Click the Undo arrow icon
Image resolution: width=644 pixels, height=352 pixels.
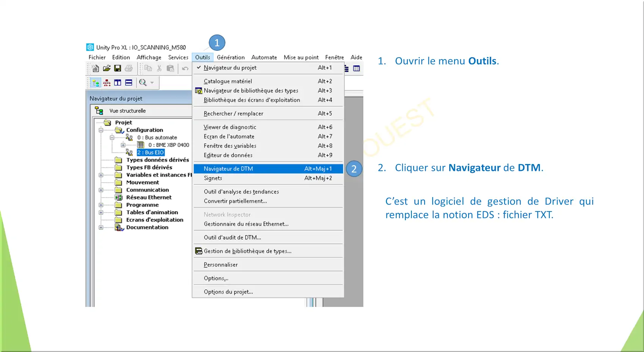185,69
